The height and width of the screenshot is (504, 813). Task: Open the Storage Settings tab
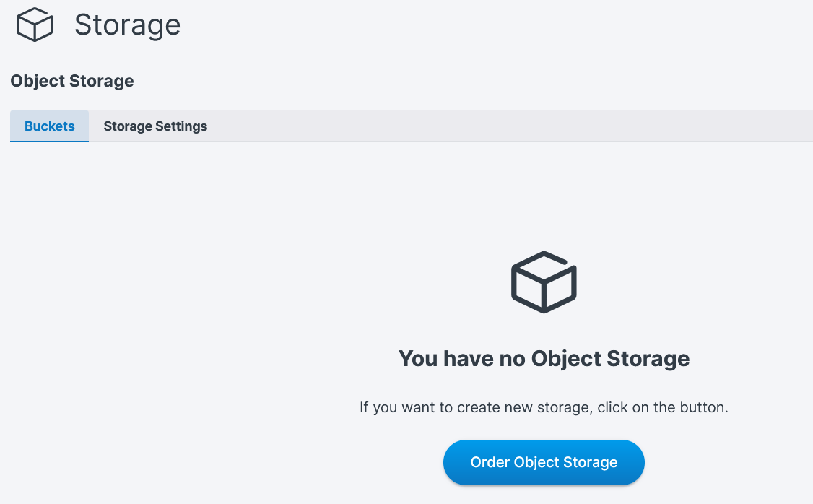[x=155, y=126]
